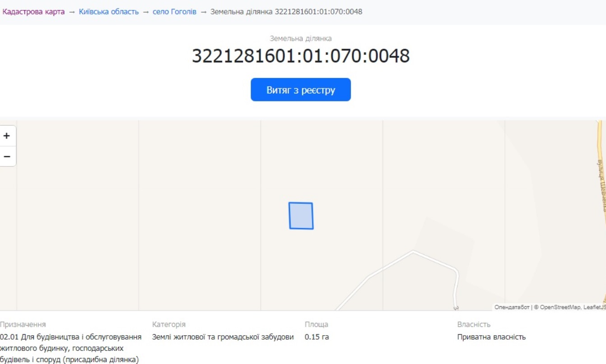Zoom out on the map
Viewport: 606px width, 364px height.
pos(7,157)
